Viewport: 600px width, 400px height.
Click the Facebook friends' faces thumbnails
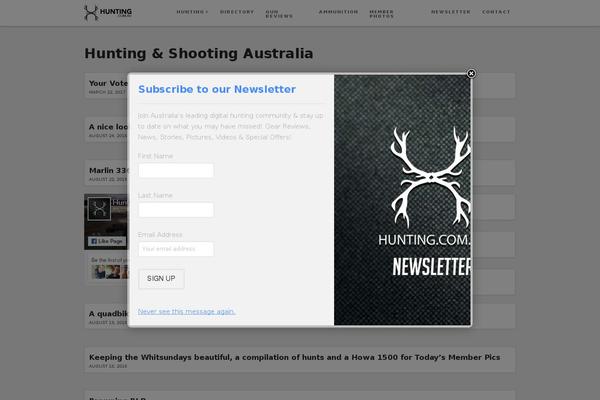pos(109,272)
